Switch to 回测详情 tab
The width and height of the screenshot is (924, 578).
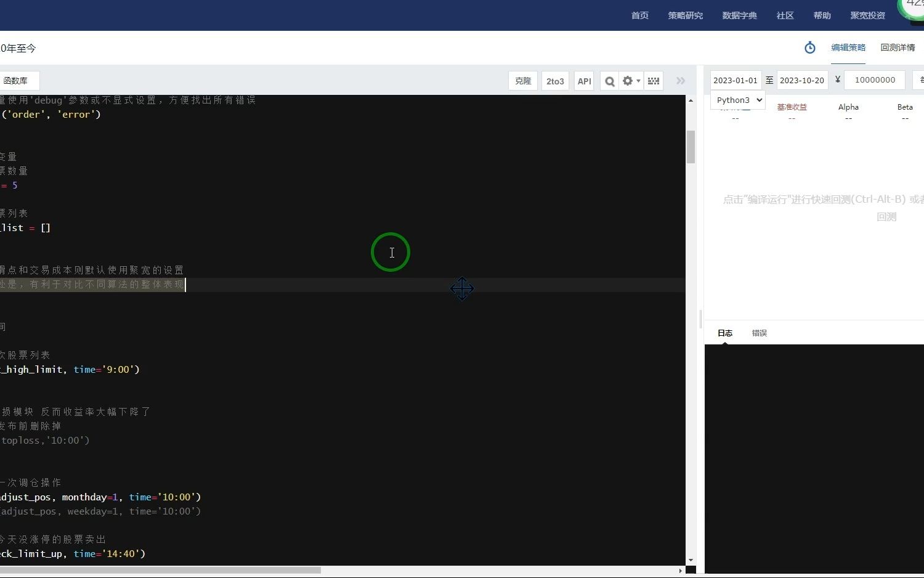(898, 47)
